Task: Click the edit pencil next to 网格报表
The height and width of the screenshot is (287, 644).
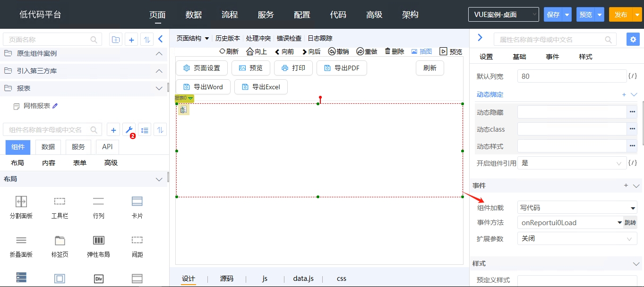Action: pos(55,106)
